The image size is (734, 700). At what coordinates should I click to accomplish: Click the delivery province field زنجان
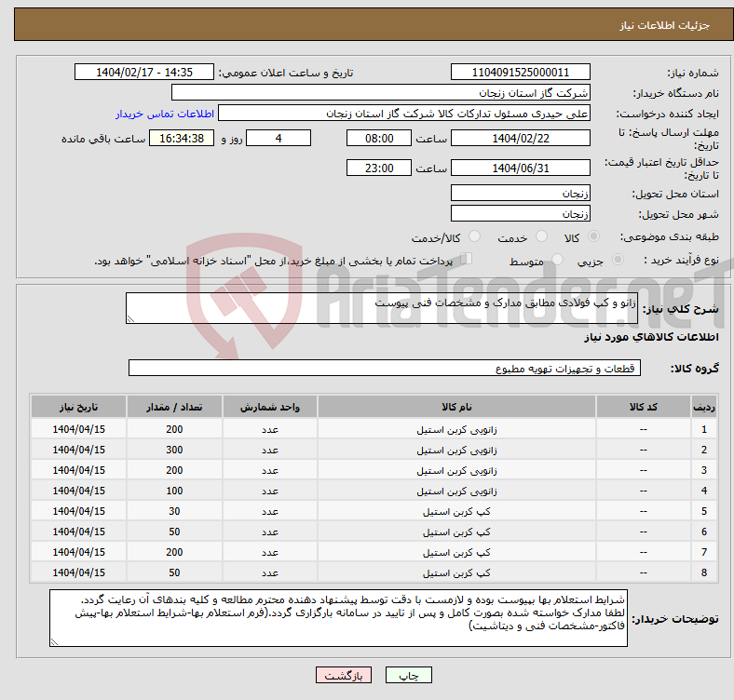[520, 193]
